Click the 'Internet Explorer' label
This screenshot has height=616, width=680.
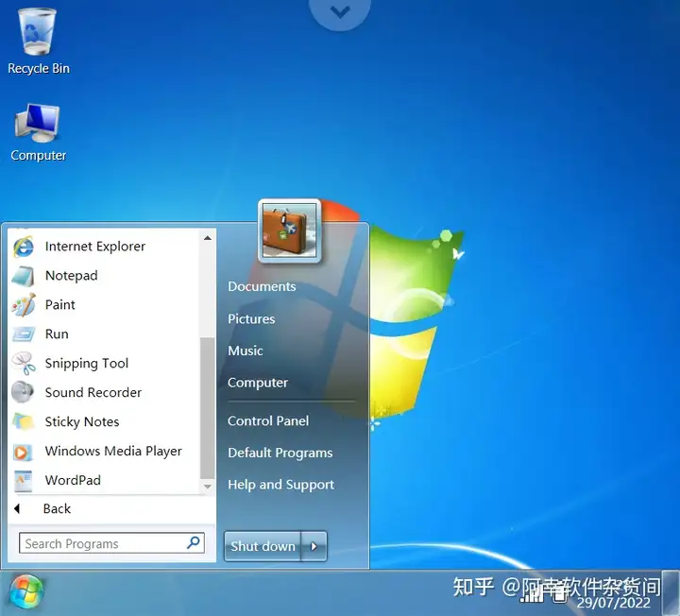95,247
